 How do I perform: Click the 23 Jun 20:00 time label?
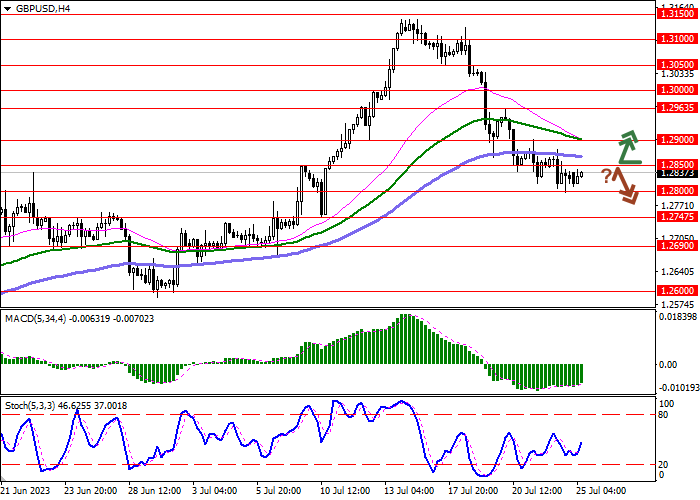pos(91,491)
